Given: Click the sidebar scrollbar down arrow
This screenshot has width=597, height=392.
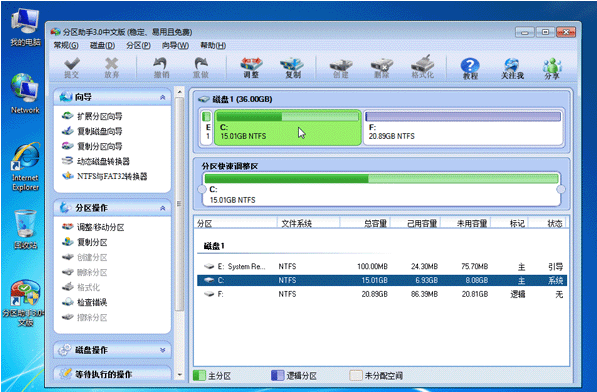Looking at the screenshot, I should pyautogui.click(x=180, y=375).
